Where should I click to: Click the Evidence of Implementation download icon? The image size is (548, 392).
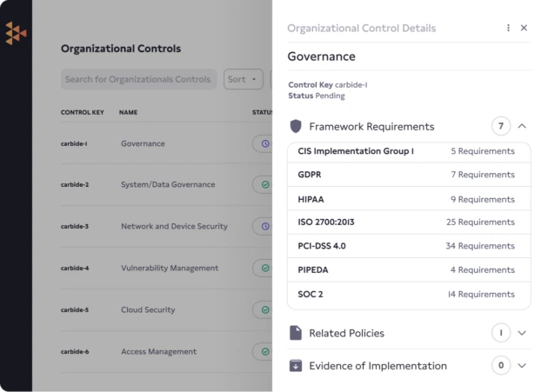(x=296, y=366)
